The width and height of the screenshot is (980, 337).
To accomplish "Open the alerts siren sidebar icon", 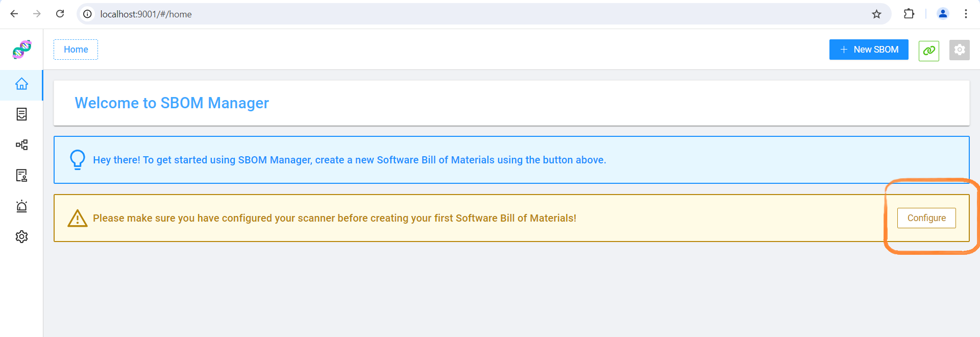I will pyautogui.click(x=21, y=206).
